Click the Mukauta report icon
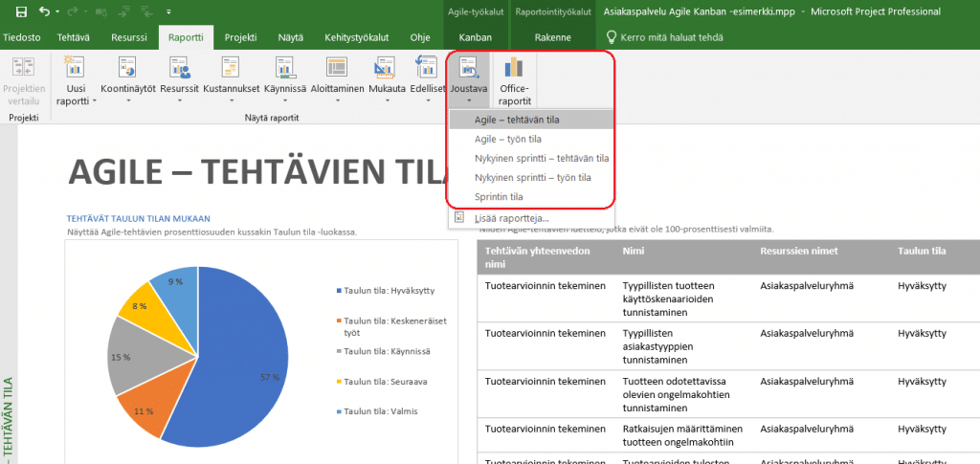This screenshot has height=464, width=980. (x=384, y=67)
